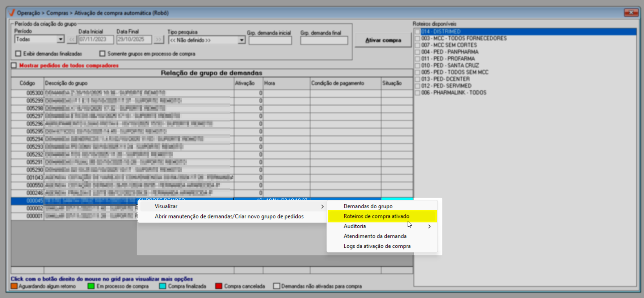Screen dimensions: 644x298
Task: Select demand group row 005293
Action: click(212, 147)
